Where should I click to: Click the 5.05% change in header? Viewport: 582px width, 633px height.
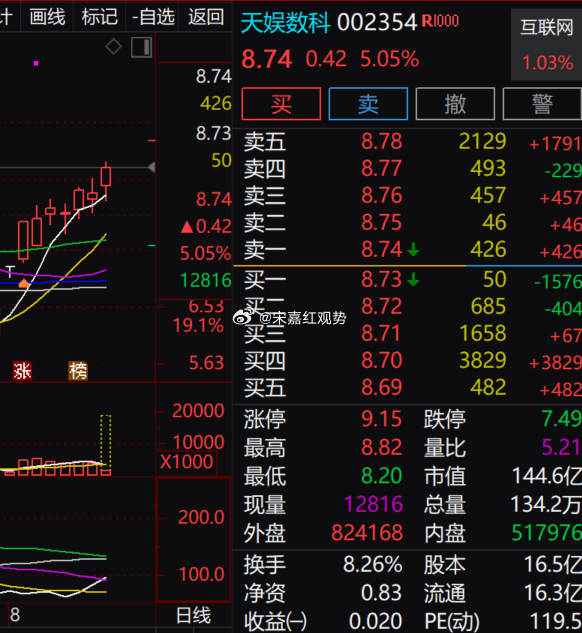pos(389,59)
